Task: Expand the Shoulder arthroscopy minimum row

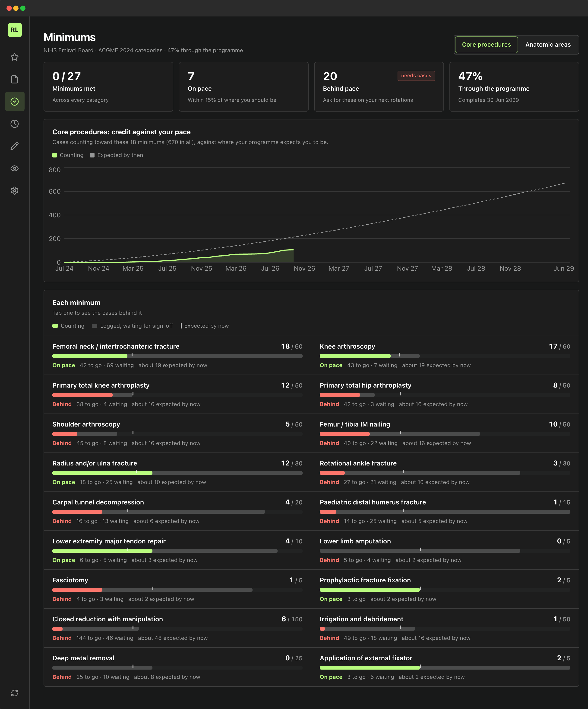Action: tap(177, 433)
